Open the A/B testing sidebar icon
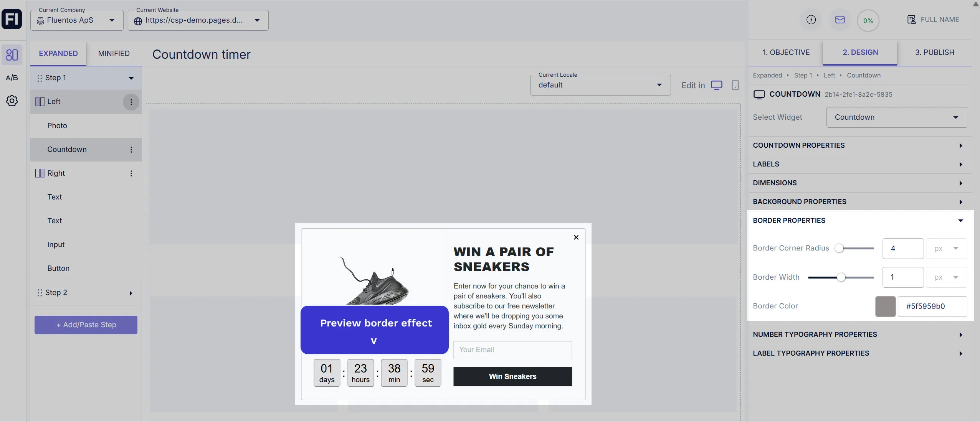Screen dimensions: 980x422 pyautogui.click(x=12, y=78)
